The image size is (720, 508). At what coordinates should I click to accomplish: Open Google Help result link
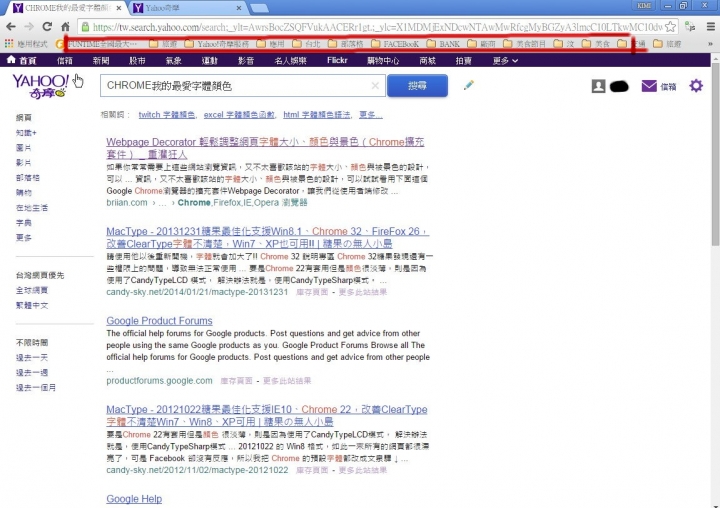(134, 499)
